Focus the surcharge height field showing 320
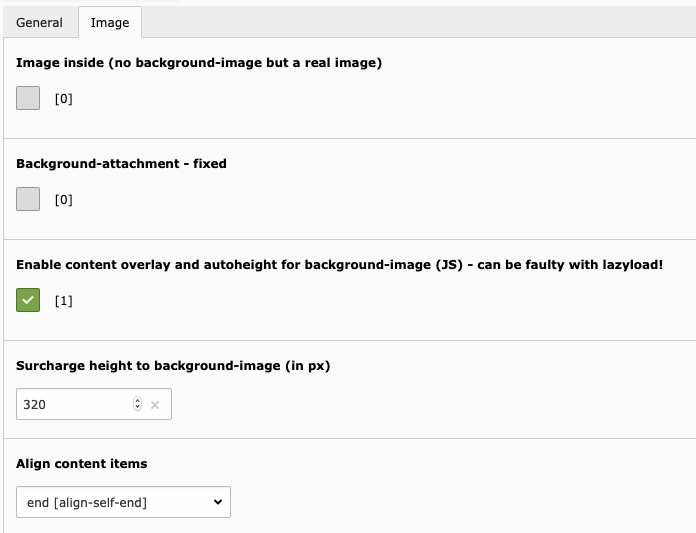This screenshot has width=696, height=533. tap(94, 404)
